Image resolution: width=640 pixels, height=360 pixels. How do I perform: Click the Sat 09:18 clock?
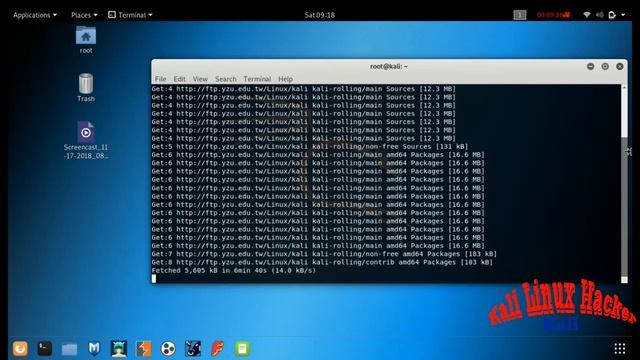pos(320,15)
